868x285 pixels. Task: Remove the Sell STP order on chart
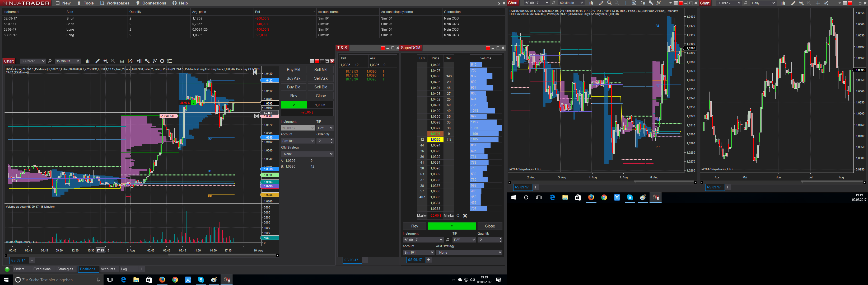tap(256, 116)
